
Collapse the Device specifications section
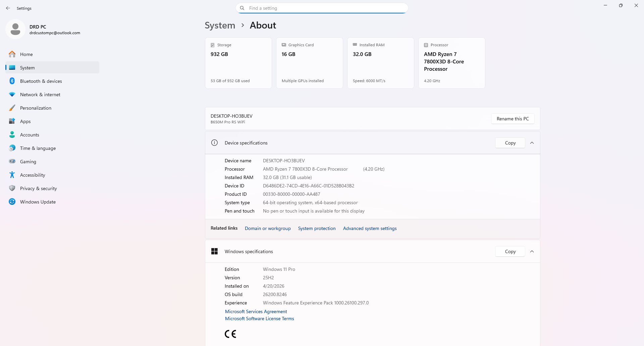[532, 143]
